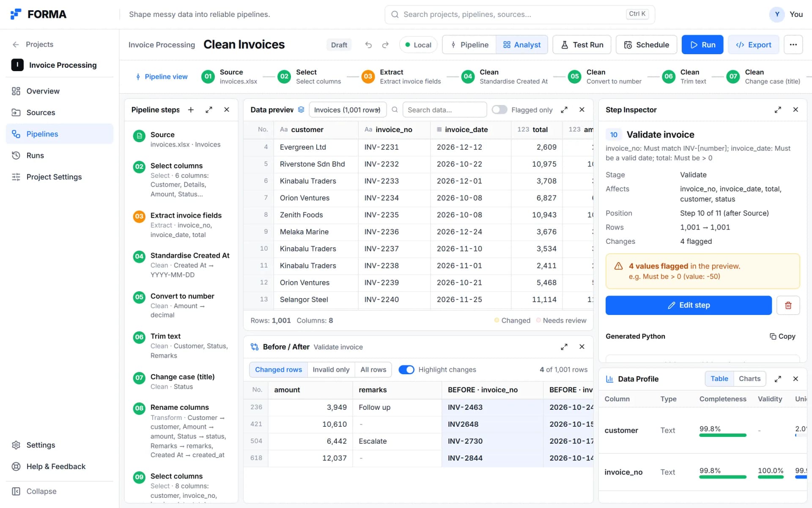Switch Data Profile to Table tab
Viewport: 812px width, 508px height.
pyautogui.click(x=719, y=379)
